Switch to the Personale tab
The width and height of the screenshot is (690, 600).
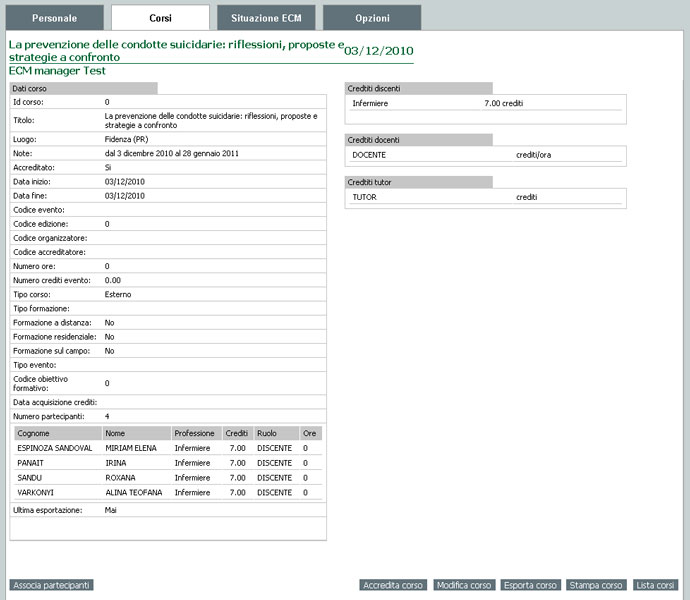(x=55, y=18)
